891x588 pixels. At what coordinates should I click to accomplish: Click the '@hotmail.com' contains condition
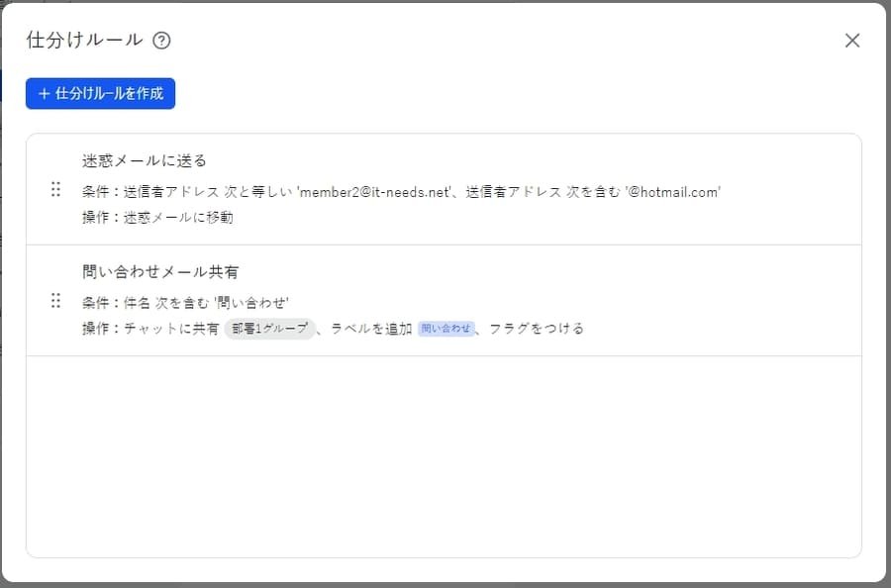pyautogui.click(x=673, y=192)
